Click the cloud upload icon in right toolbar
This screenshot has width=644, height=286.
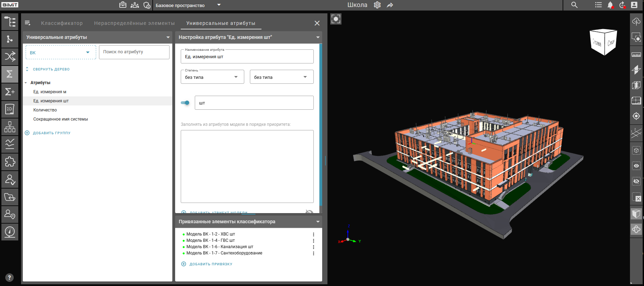[636, 22]
